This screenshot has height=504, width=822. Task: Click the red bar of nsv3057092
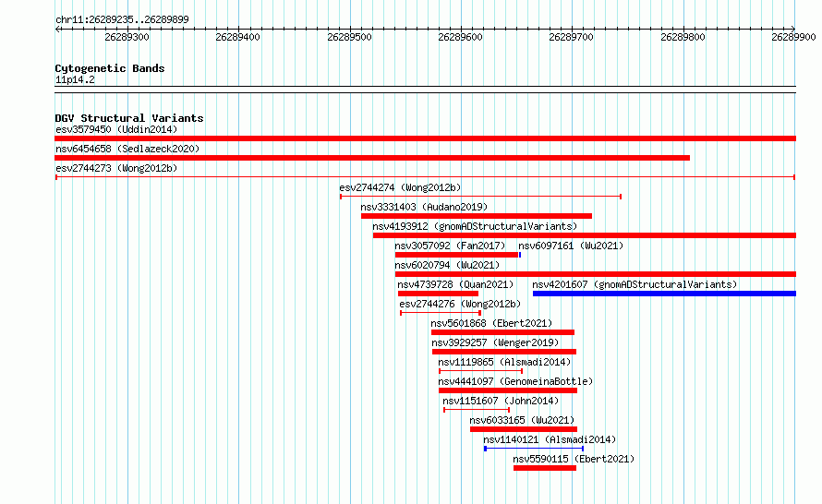(x=456, y=255)
